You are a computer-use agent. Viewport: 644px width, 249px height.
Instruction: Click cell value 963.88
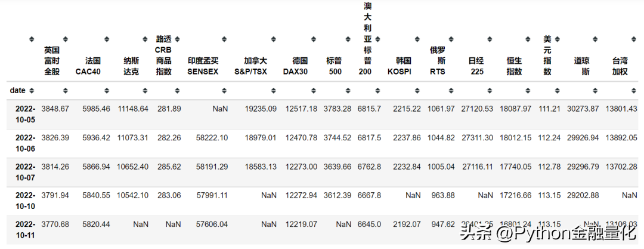click(443, 195)
